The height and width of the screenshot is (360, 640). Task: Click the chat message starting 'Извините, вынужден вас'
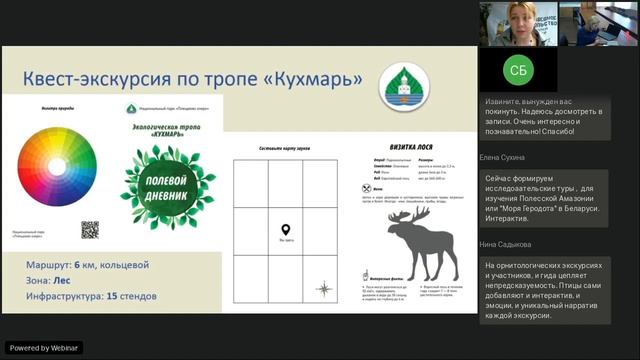tap(545, 117)
